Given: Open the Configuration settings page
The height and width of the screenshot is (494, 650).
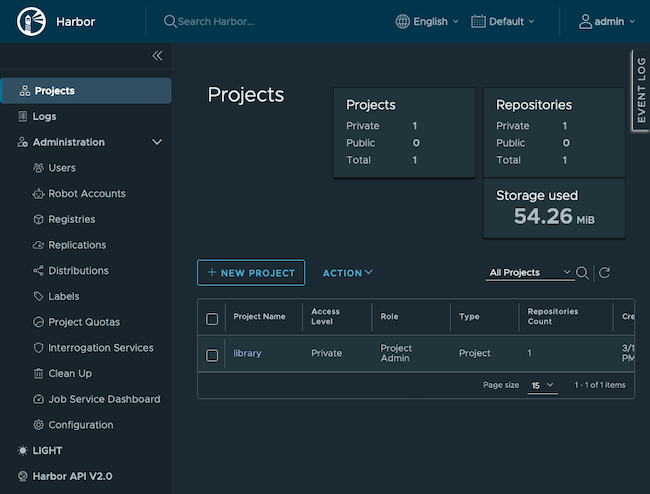Looking at the screenshot, I should (80, 425).
